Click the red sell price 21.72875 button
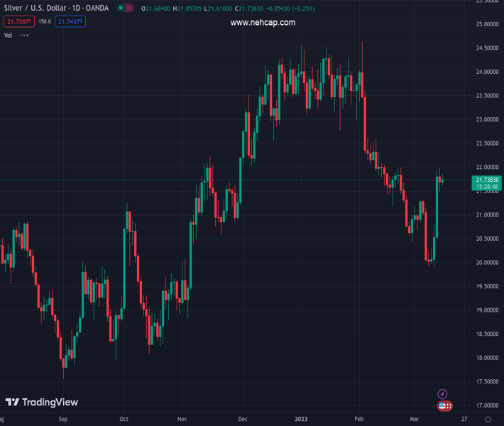The height and width of the screenshot is (426, 504). pyautogui.click(x=18, y=21)
